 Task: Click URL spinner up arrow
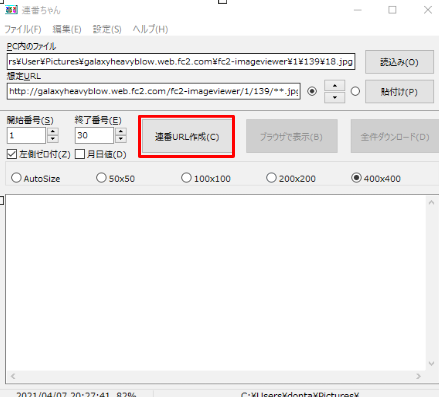click(x=334, y=86)
